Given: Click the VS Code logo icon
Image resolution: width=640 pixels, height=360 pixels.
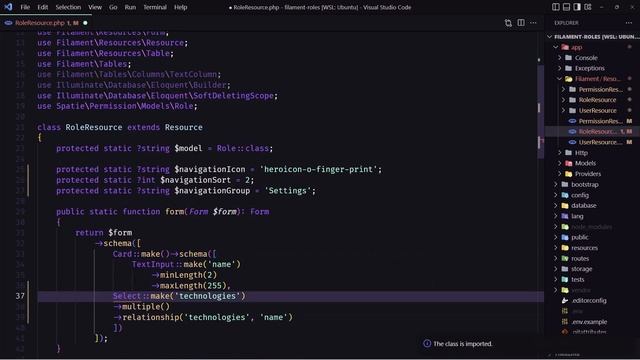Looking at the screenshot, I should [x=8, y=7].
